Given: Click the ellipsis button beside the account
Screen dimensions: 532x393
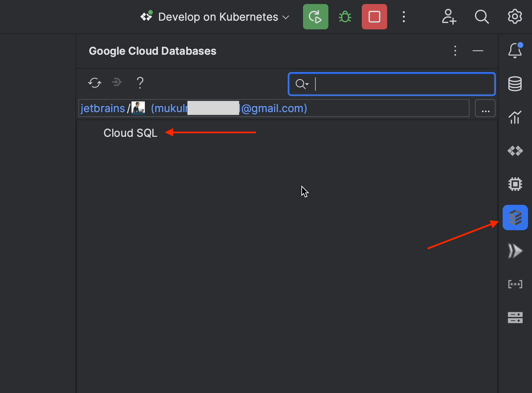Looking at the screenshot, I should coord(485,108).
